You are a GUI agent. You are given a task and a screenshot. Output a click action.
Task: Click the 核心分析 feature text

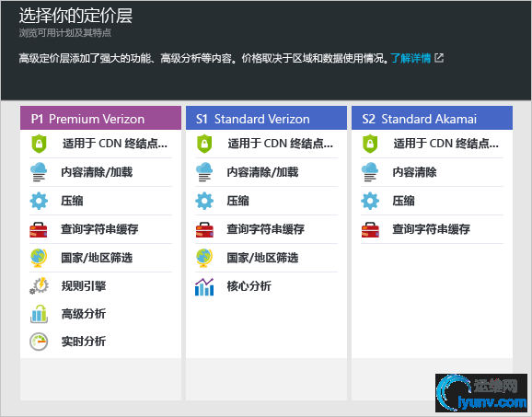(x=249, y=286)
